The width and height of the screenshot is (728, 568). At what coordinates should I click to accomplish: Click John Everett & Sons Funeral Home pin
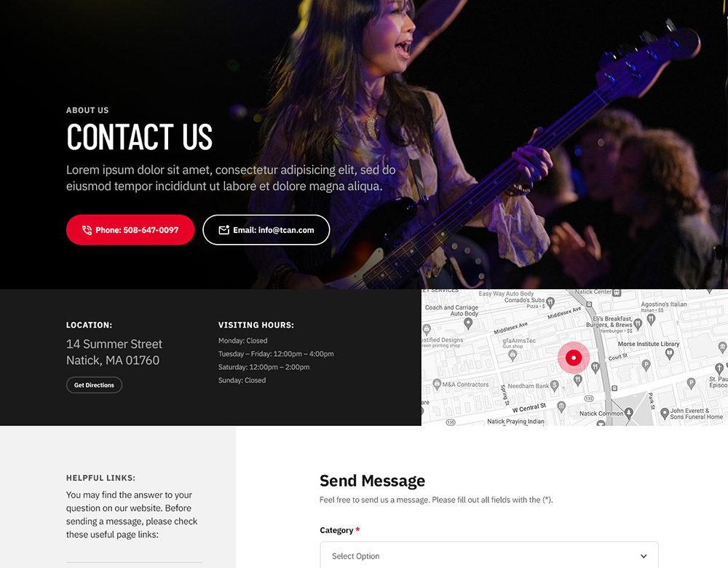[x=665, y=412]
